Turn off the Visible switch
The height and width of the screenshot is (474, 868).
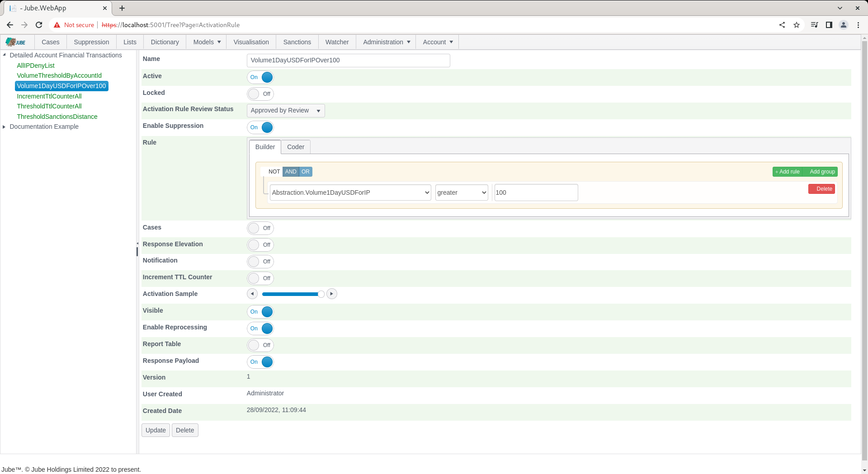260,312
